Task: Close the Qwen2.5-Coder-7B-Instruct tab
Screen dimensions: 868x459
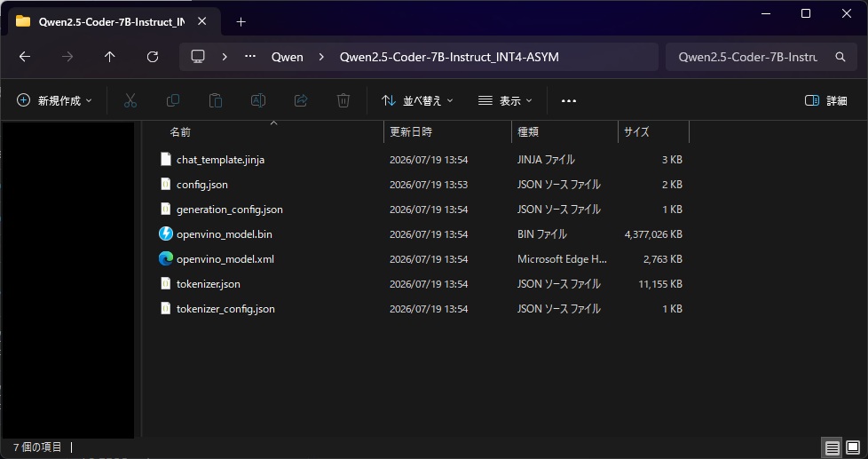Action: click(x=202, y=21)
